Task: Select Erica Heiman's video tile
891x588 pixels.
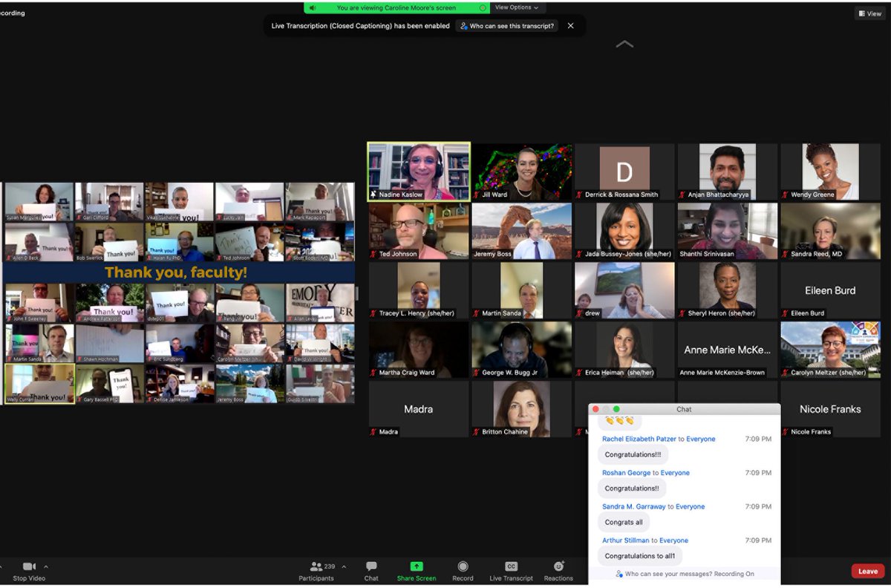Action: tap(624, 350)
